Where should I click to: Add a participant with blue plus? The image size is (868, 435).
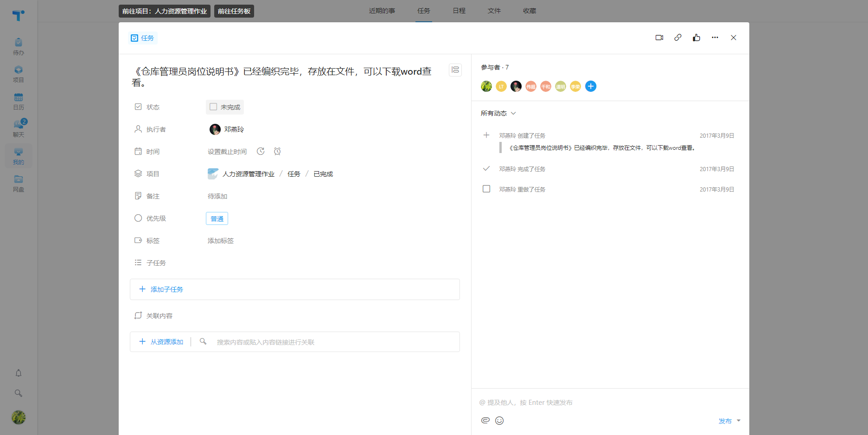[591, 86]
